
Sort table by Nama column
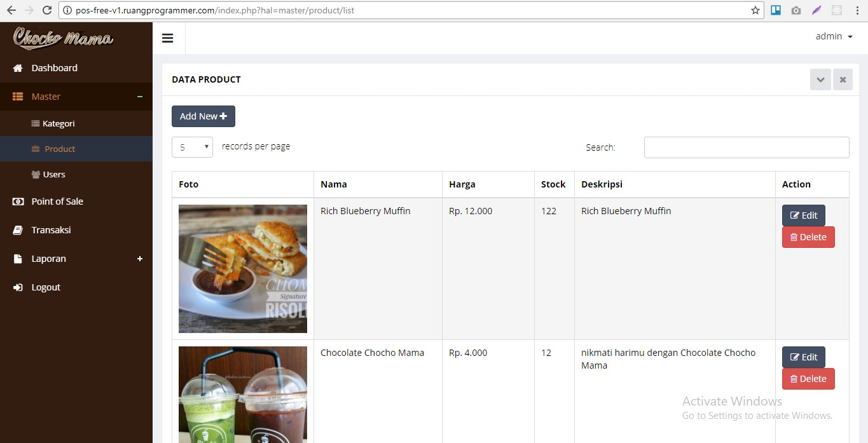pyautogui.click(x=378, y=184)
